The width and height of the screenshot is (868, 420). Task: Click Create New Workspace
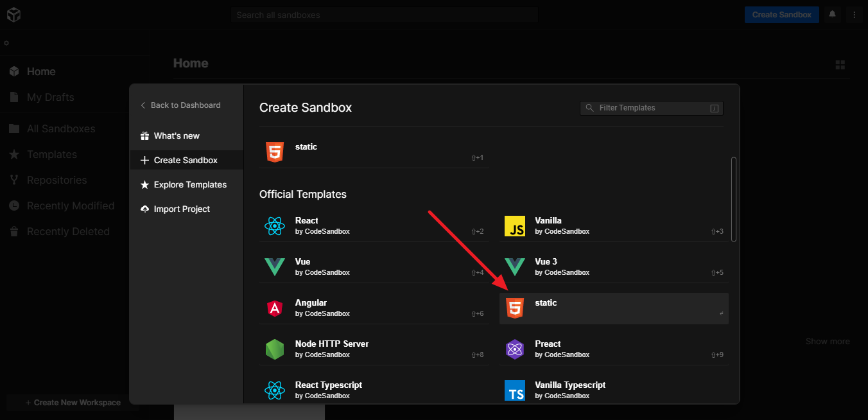coord(73,403)
